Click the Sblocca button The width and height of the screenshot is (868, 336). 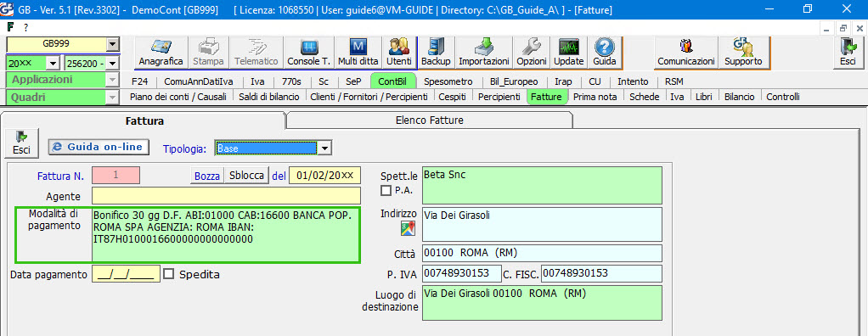[x=246, y=176]
